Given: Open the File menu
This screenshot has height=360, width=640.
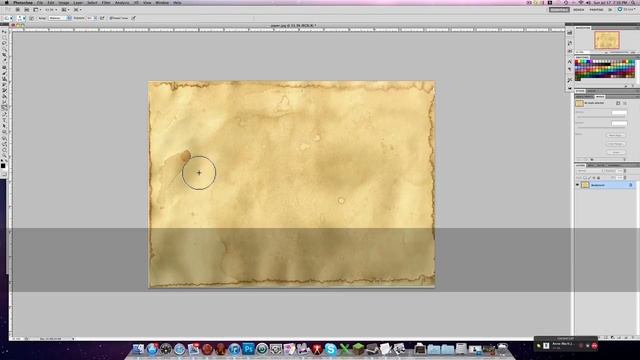Looking at the screenshot, I should point(40,2).
